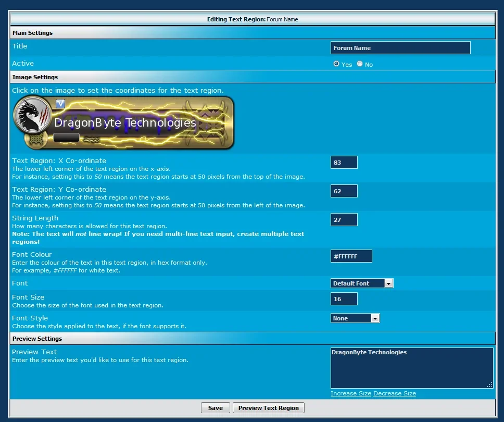Image resolution: width=504 pixels, height=422 pixels.
Task: Click the String Length field showing 27
Action: pos(344,220)
